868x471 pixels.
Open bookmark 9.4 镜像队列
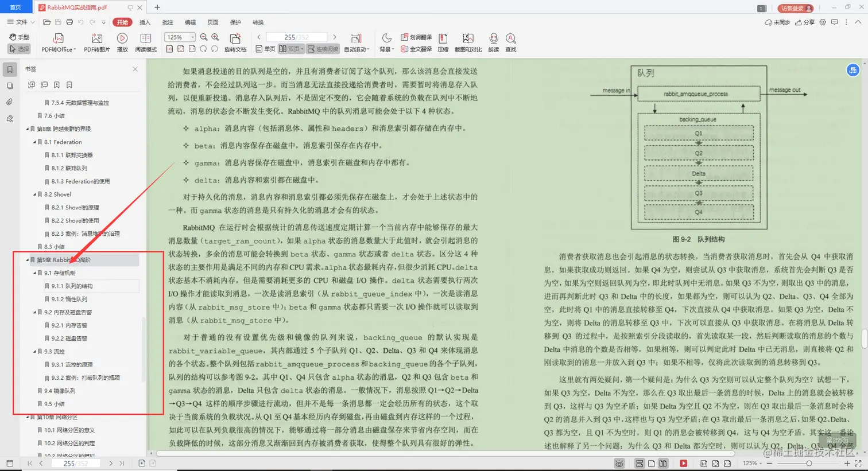click(x=60, y=391)
